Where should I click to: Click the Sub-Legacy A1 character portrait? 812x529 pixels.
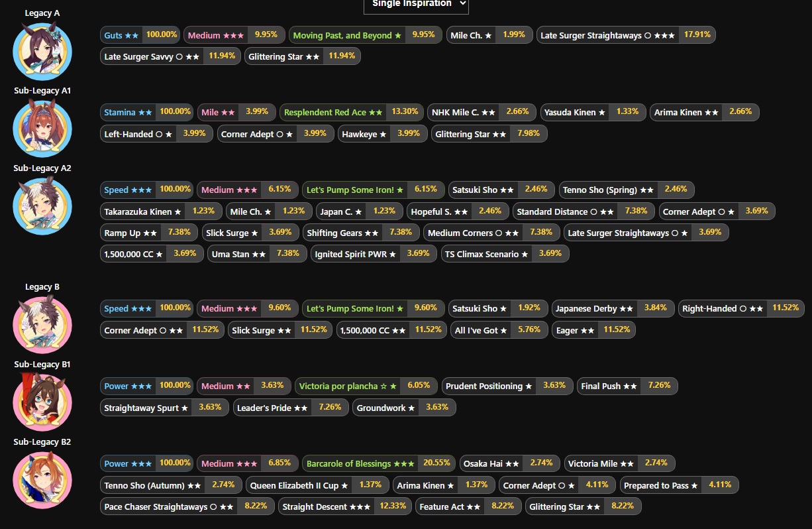[42, 129]
